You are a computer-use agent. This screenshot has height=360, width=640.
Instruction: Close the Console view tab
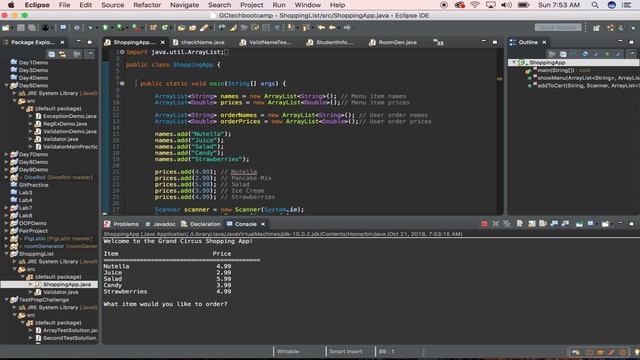tap(263, 224)
